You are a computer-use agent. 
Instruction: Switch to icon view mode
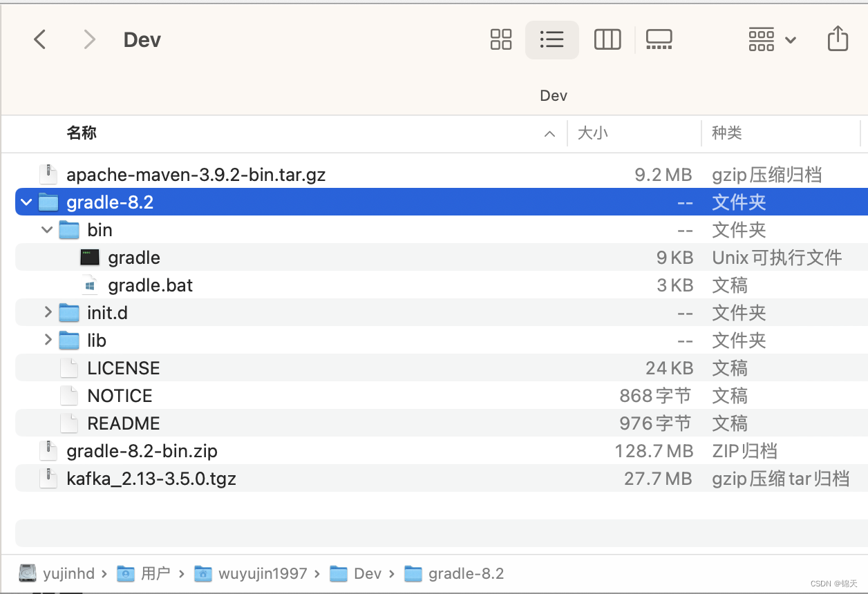(x=500, y=39)
